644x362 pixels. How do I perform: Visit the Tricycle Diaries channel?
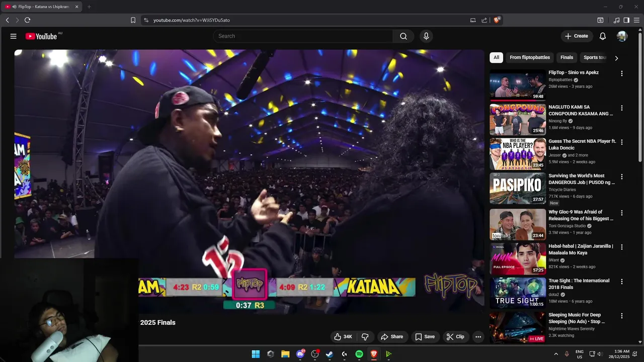(562, 190)
